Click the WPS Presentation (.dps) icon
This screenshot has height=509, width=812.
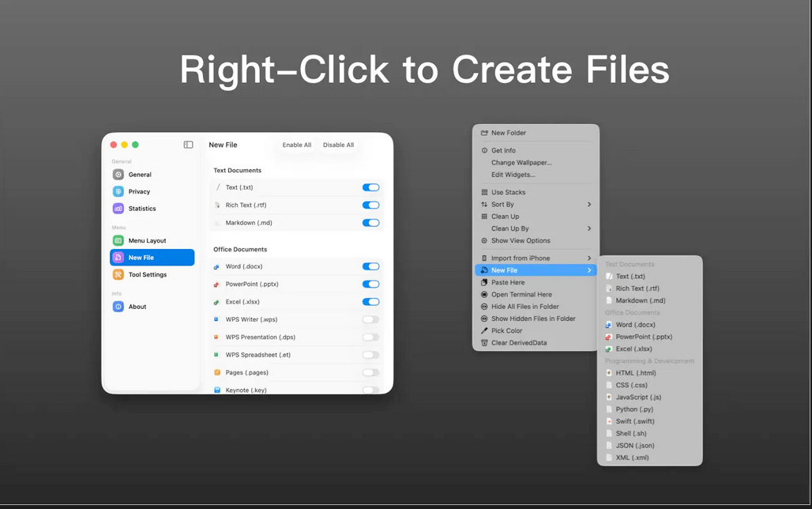pos(216,337)
